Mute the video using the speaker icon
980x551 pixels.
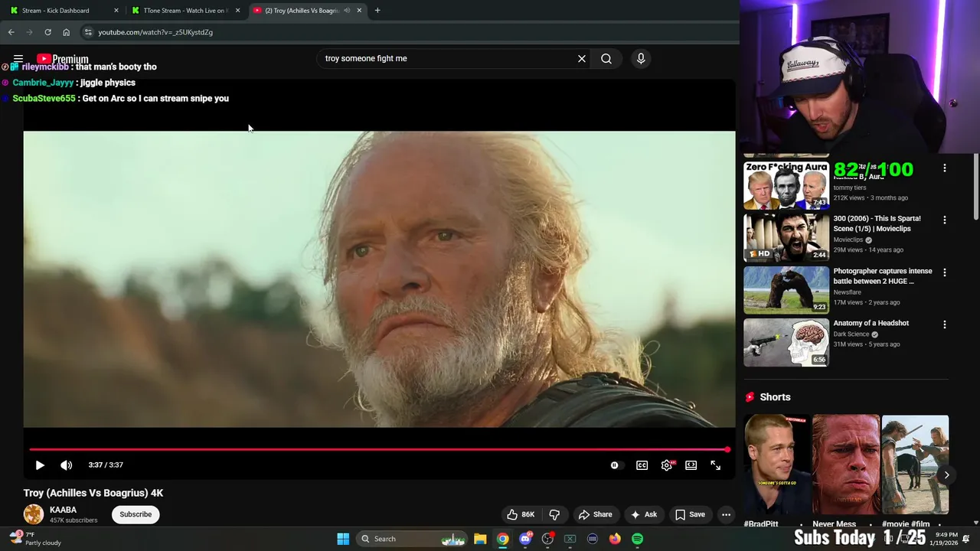point(67,465)
